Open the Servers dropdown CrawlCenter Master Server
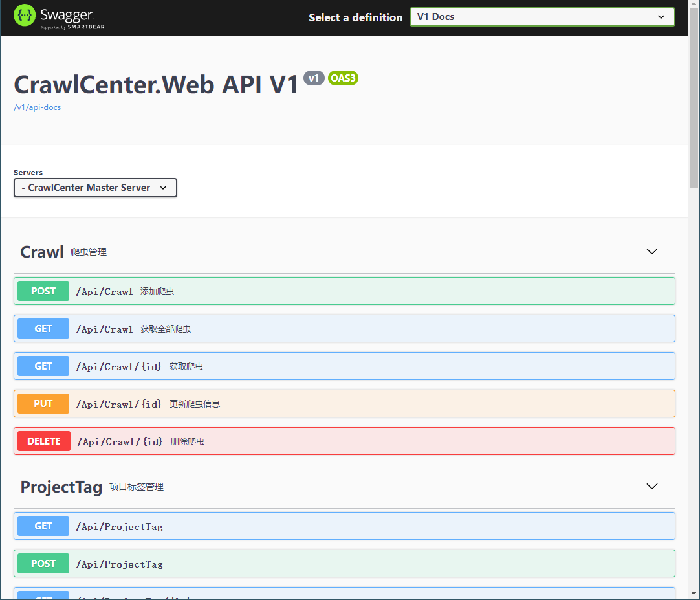The image size is (700, 600). pos(95,188)
